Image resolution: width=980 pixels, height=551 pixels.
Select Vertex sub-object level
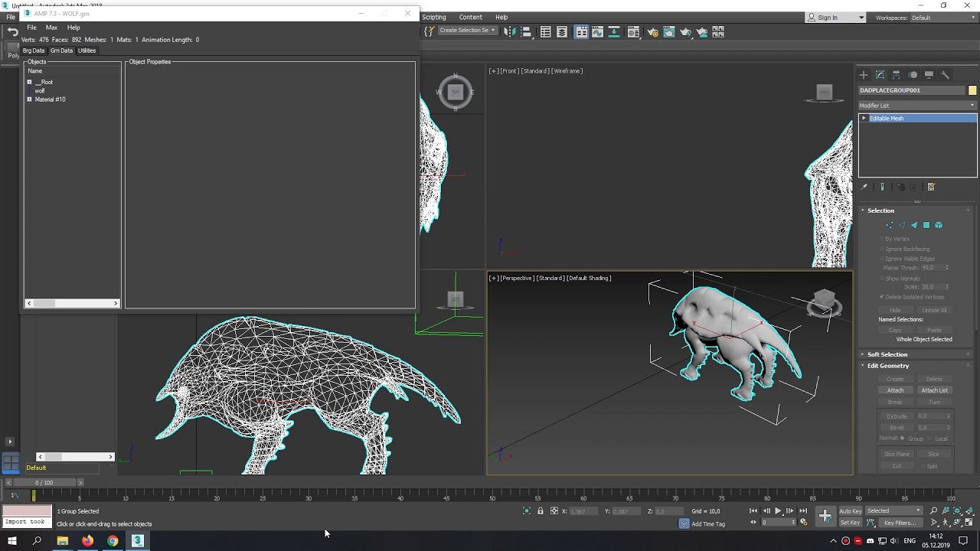coord(890,225)
